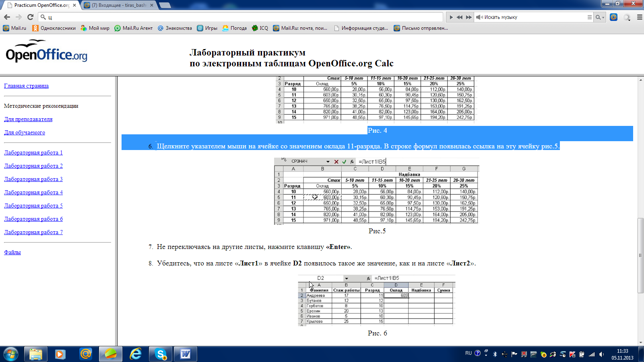Screen dimensions: 644x362
Task: Click the volume speaker tray icon
Action: tap(601, 354)
